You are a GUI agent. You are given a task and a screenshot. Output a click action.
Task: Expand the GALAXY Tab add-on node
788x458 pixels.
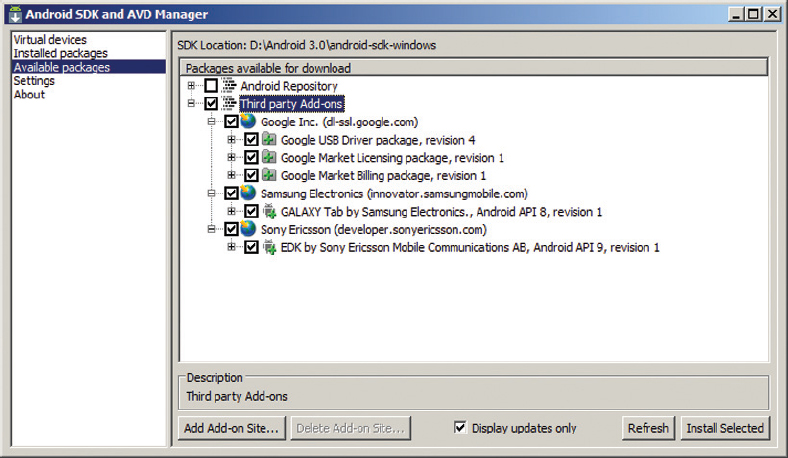231,211
